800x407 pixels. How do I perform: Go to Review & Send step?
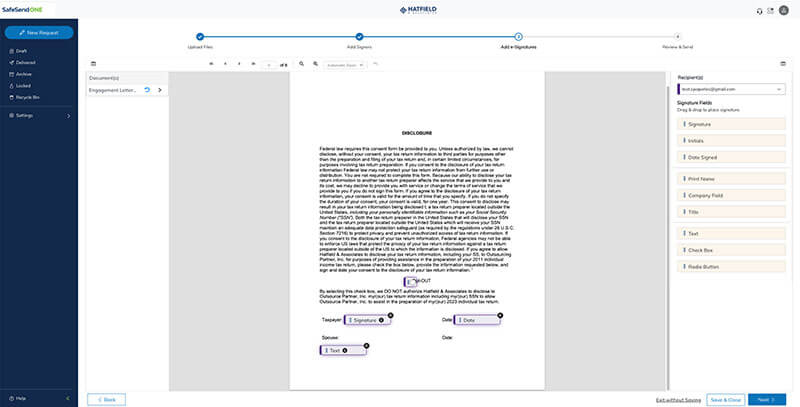click(678, 37)
